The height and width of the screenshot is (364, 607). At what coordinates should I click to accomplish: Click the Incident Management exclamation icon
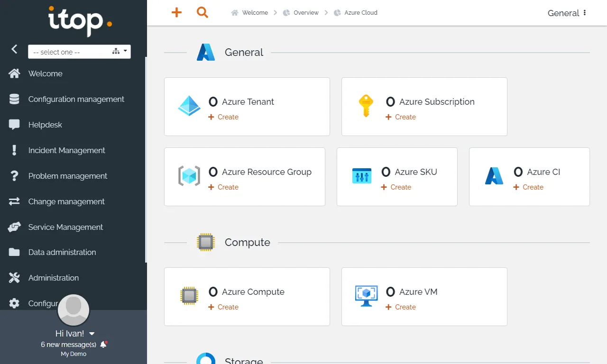(14, 150)
